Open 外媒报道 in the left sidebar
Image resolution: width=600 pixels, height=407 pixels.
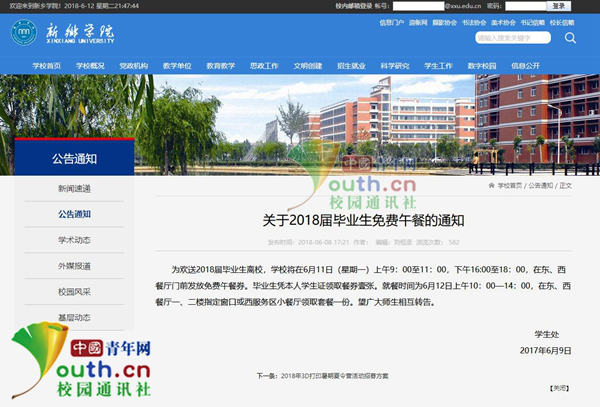(74, 266)
